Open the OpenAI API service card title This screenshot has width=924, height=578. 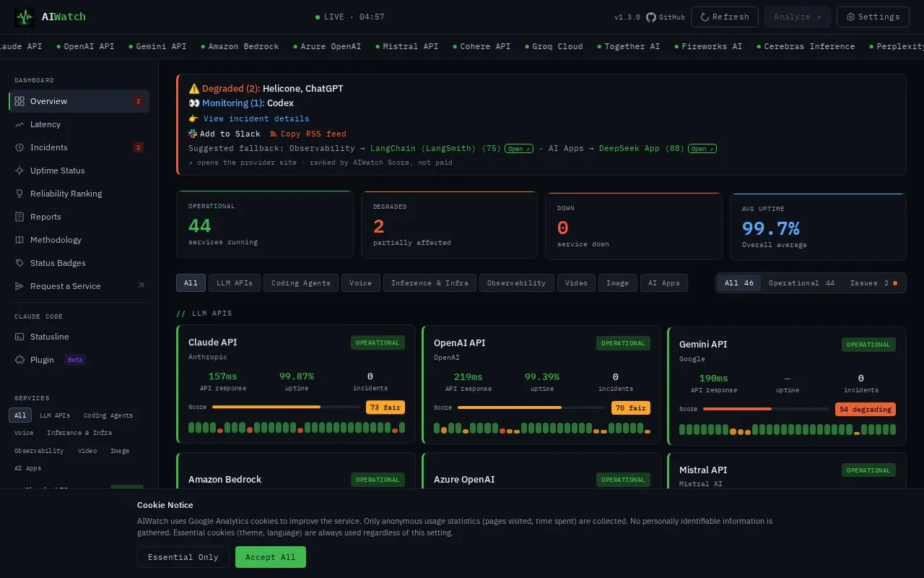pos(460,342)
